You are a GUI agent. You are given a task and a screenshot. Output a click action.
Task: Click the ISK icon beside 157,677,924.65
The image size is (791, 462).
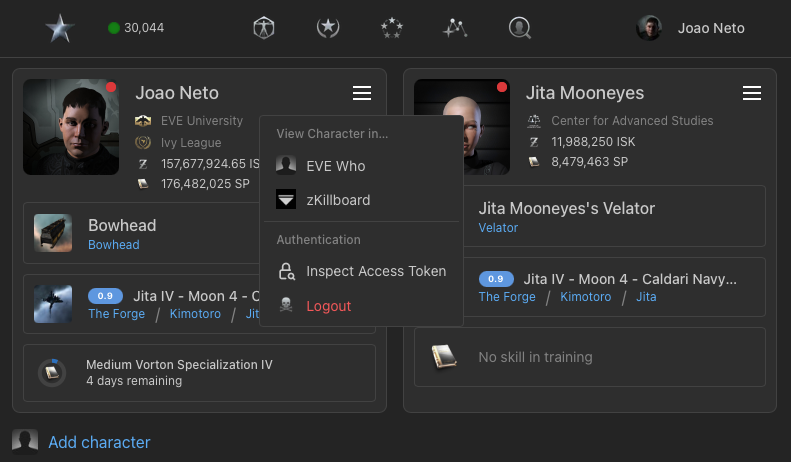click(143, 164)
